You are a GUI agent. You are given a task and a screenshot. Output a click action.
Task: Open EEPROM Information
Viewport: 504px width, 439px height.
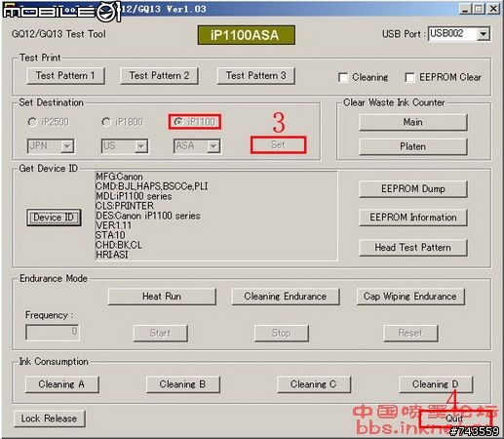pyautogui.click(x=413, y=218)
